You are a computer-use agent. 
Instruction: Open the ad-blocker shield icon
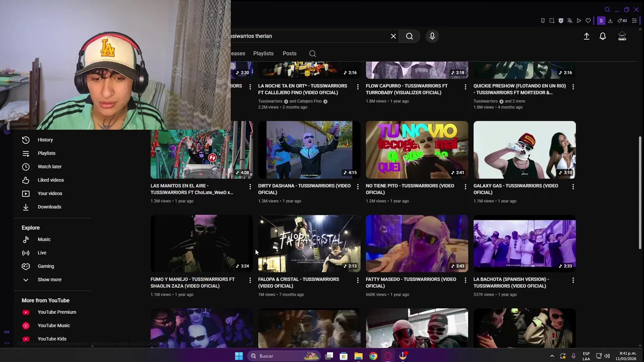(561, 21)
